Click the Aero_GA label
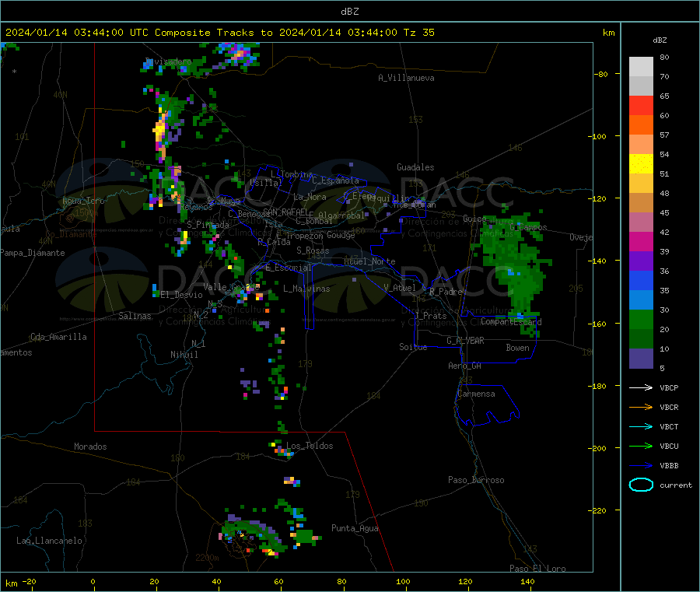The image size is (700, 592). pos(464,366)
